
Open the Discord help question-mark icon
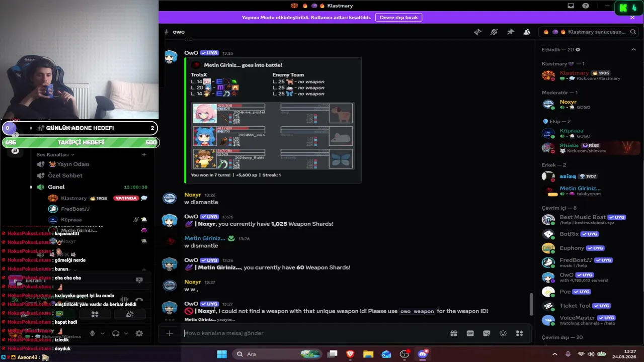pos(586,6)
